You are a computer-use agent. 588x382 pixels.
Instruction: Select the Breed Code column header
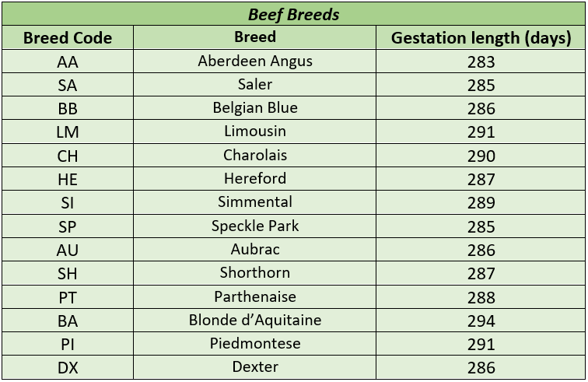coord(68,37)
